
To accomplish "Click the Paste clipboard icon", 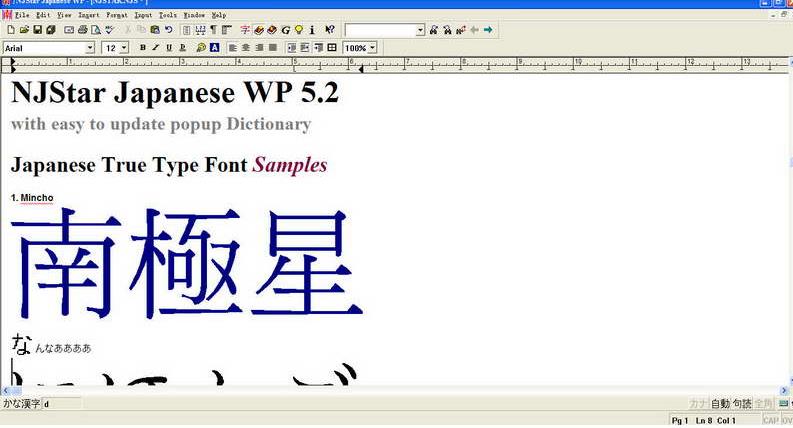I will 155,30.
